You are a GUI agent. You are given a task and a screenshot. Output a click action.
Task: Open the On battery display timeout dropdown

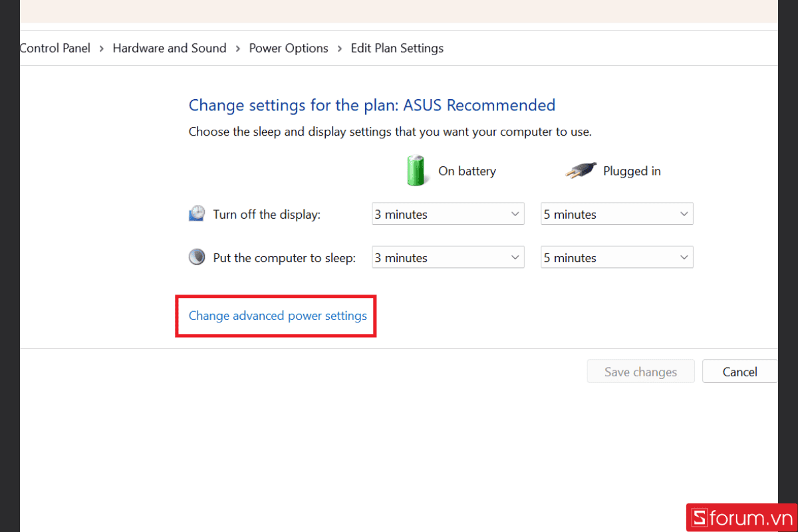pos(448,213)
